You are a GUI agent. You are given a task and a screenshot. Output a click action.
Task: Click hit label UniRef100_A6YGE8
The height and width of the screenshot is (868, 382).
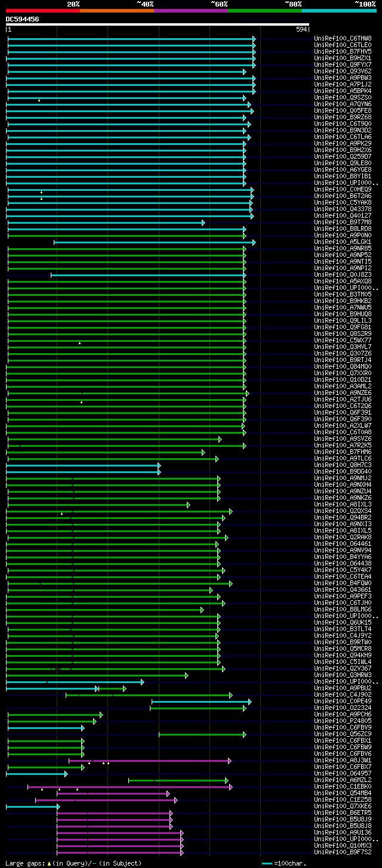343,169
